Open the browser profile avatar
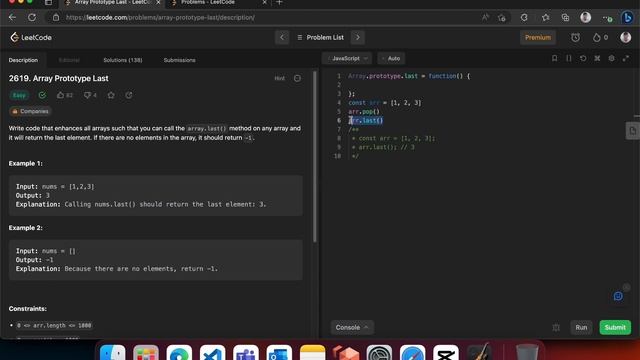 [x=585, y=18]
